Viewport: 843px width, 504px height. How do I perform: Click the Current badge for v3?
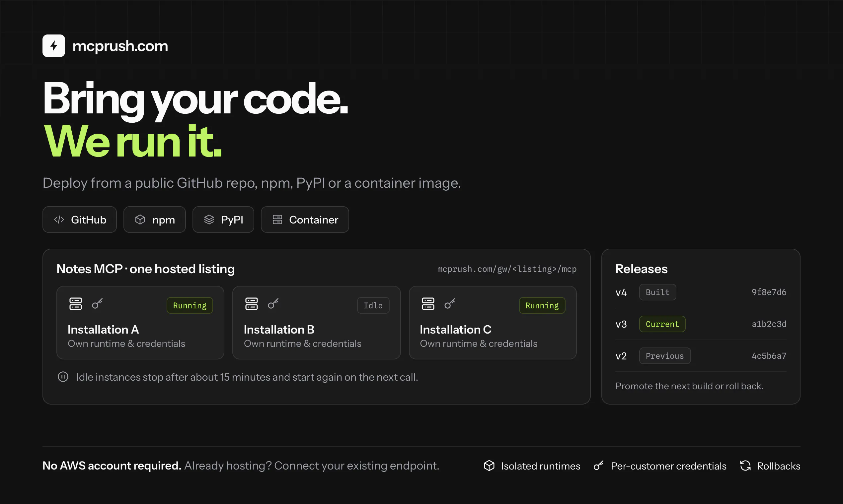tap(662, 324)
